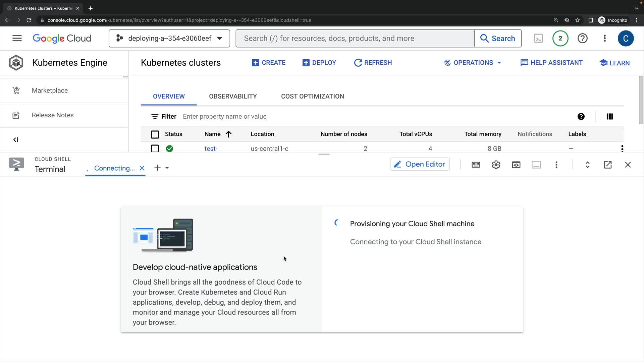Open the notifications badge showing 2

tap(560, 38)
